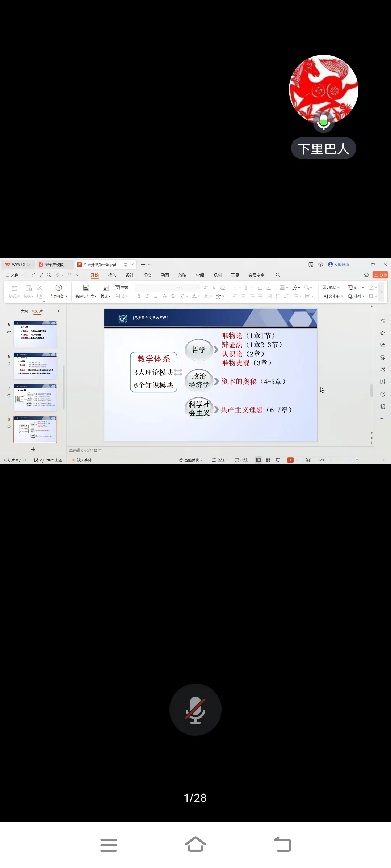Screen dimensions: 391x868
Task: Unmute the crossed-out microphone button
Action: tap(195, 709)
